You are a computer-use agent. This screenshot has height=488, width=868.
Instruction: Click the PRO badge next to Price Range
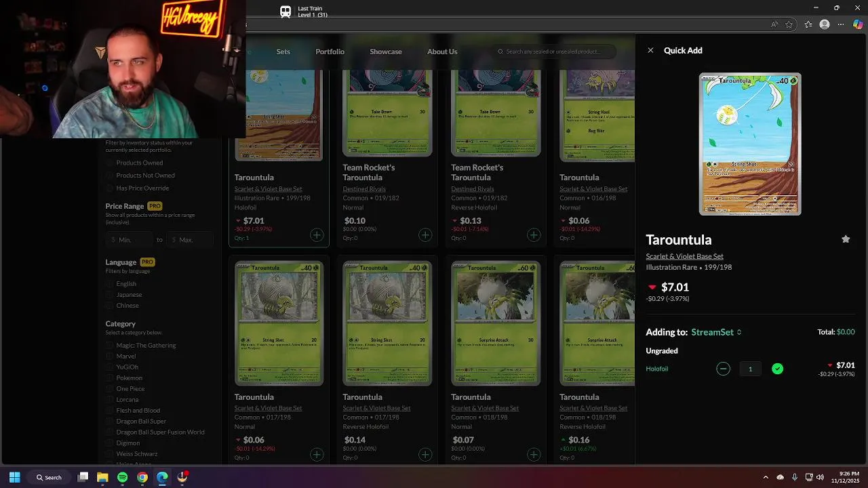[x=155, y=206]
